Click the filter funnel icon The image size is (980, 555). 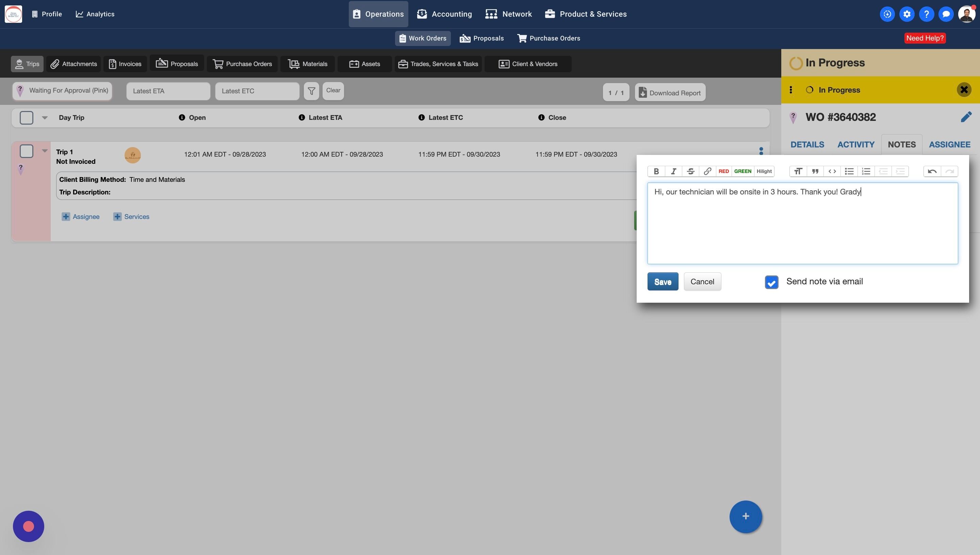tap(311, 91)
